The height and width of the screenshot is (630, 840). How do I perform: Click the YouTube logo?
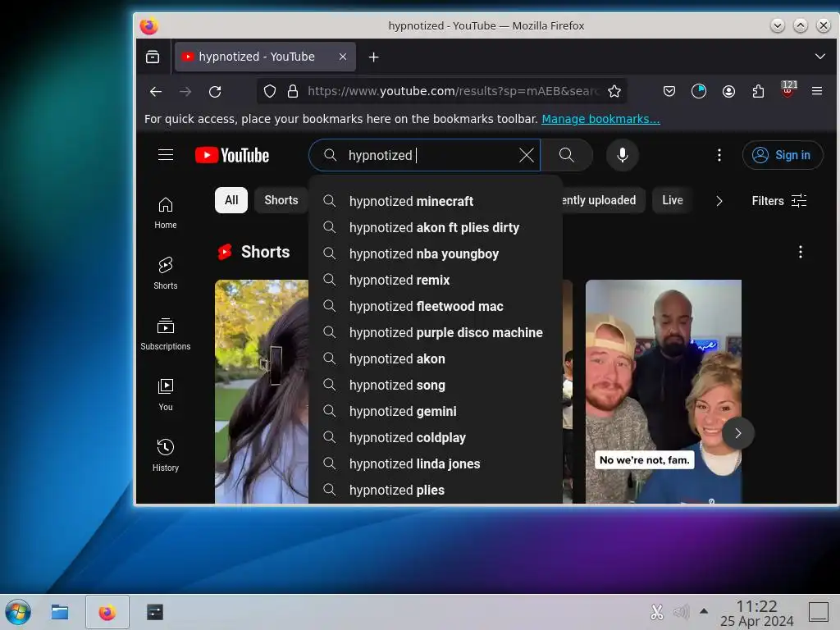(232, 155)
